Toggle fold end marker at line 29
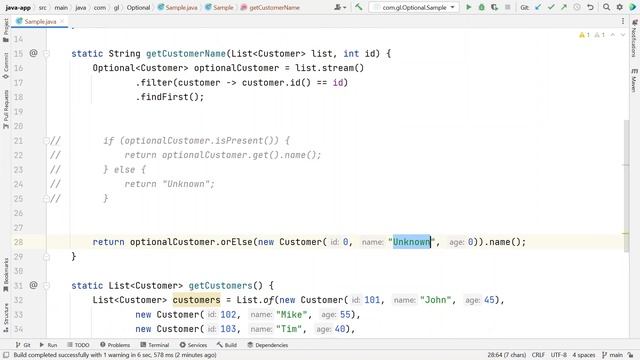Viewport: 640px width, 360px height. [46, 257]
